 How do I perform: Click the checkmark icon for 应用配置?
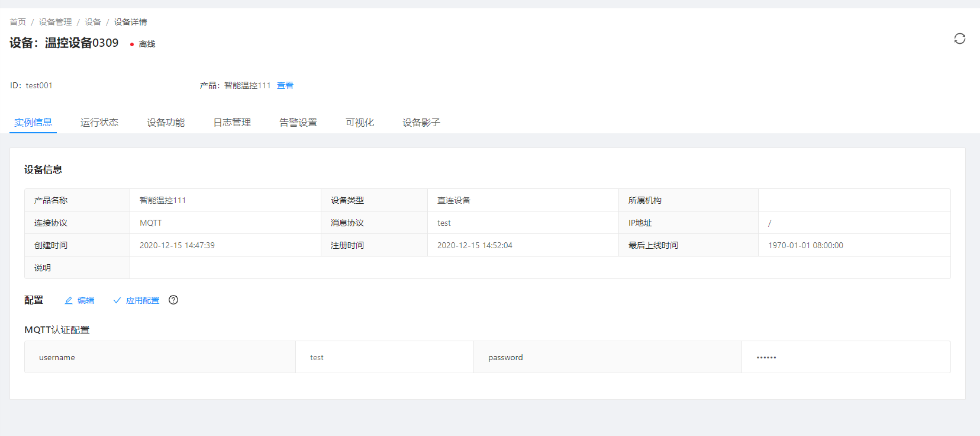(117, 300)
